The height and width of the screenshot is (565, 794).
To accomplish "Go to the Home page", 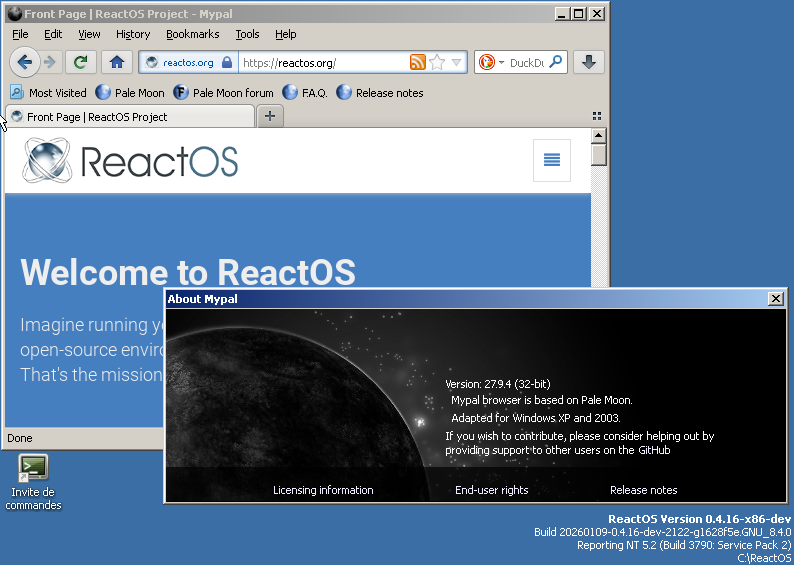I will pos(117,62).
